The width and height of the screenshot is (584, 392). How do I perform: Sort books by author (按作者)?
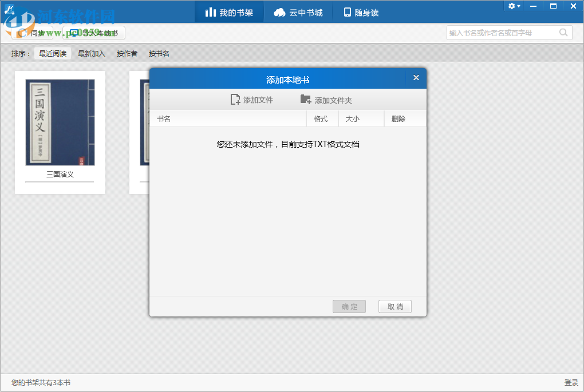click(127, 53)
